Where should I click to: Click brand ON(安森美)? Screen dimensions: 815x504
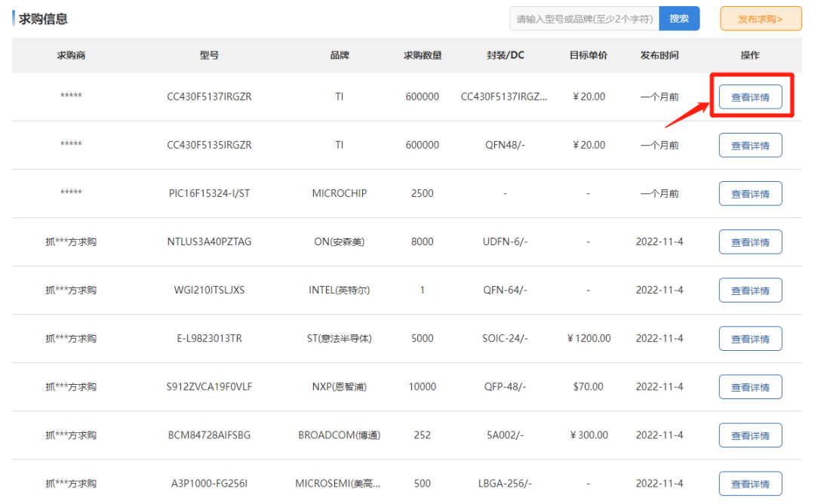click(x=340, y=241)
